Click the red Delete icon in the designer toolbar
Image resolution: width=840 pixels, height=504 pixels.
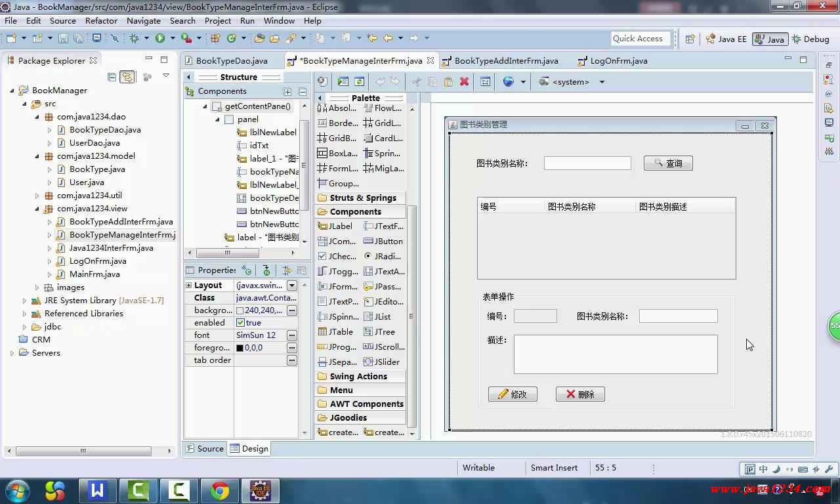coord(464,82)
